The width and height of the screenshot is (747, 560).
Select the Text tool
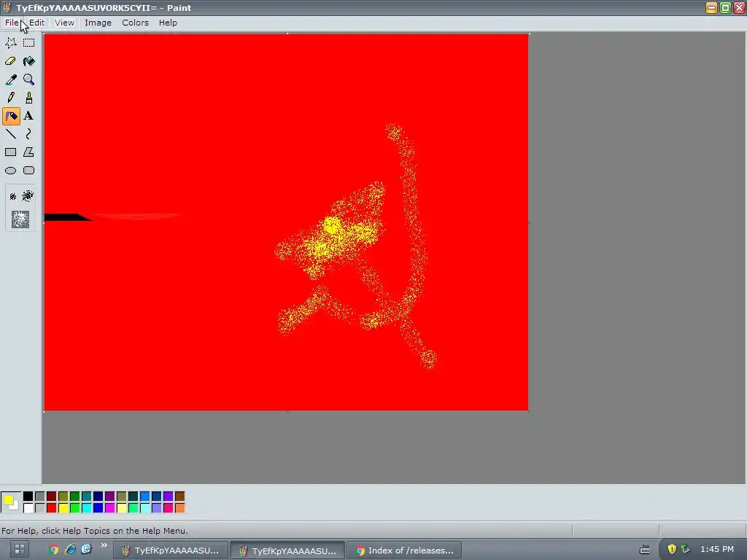tap(29, 116)
